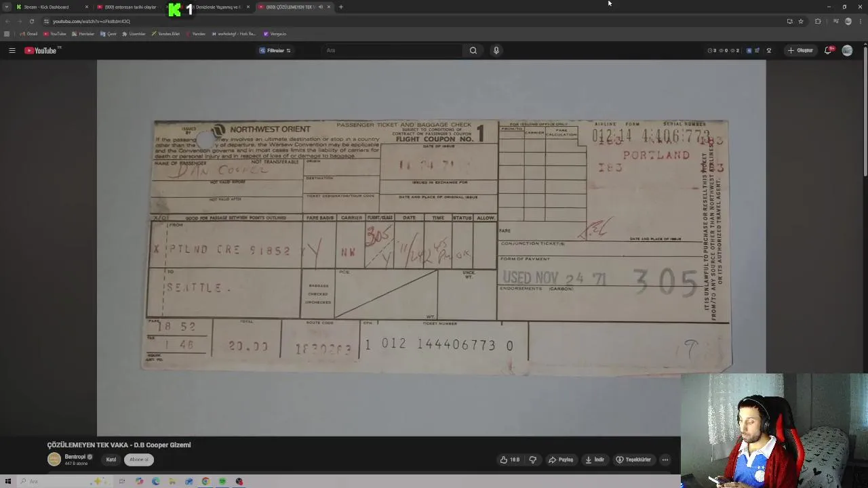The height and width of the screenshot is (488, 868).
Task: Start voice search with microphone icon
Action: (x=496, y=50)
